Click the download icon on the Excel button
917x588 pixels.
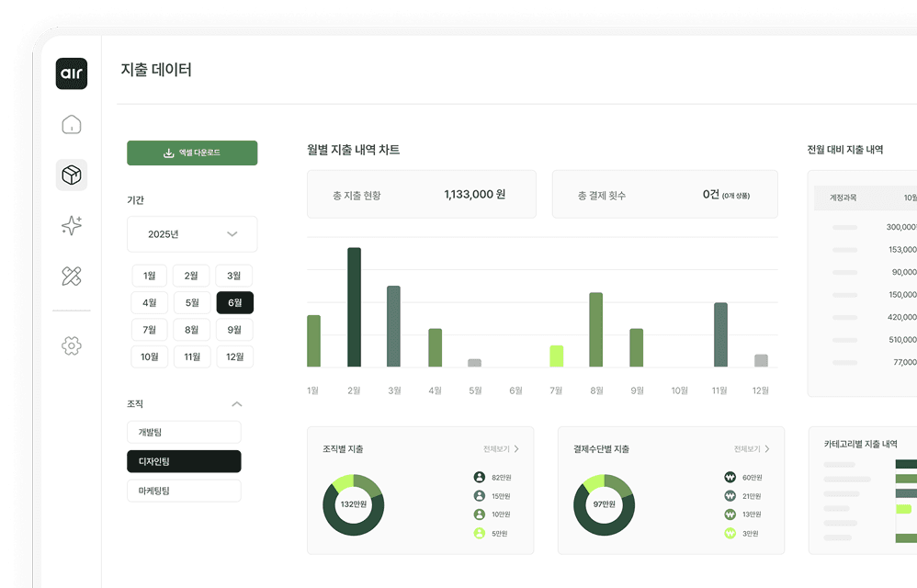[168, 153]
